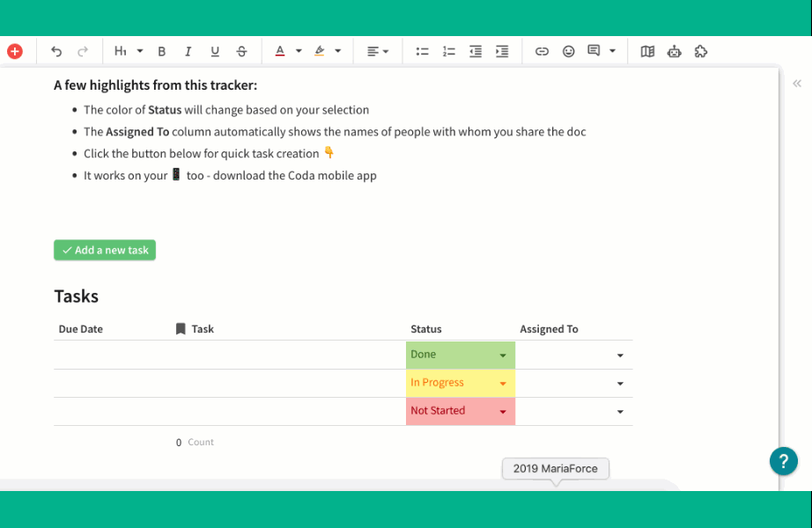Click the Add a new task button
The height and width of the screenshot is (528, 812).
pyautogui.click(x=104, y=250)
